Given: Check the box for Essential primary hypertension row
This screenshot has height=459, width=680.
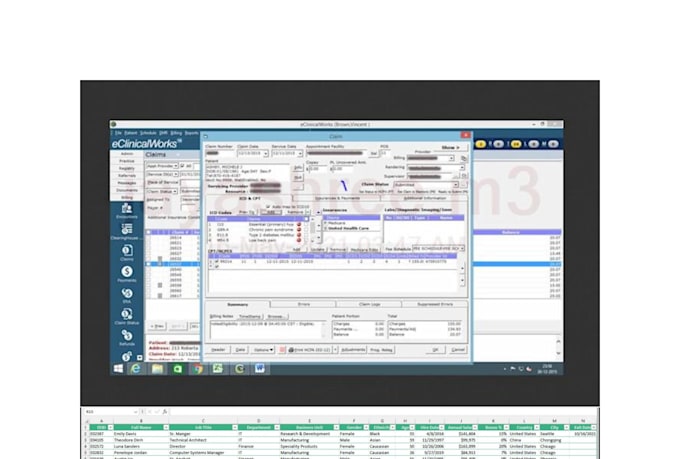Looking at the screenshot, I should pyautogui.click(x=306, y=224).
